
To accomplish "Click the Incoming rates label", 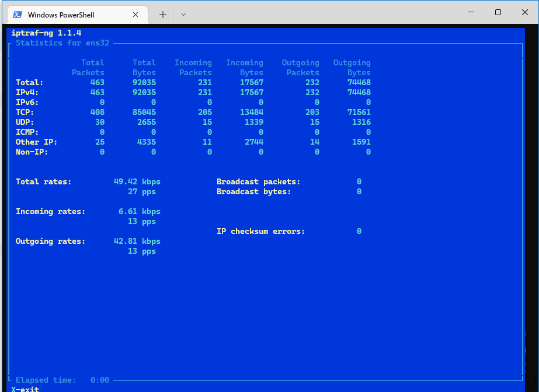I will tap(51, 211).
